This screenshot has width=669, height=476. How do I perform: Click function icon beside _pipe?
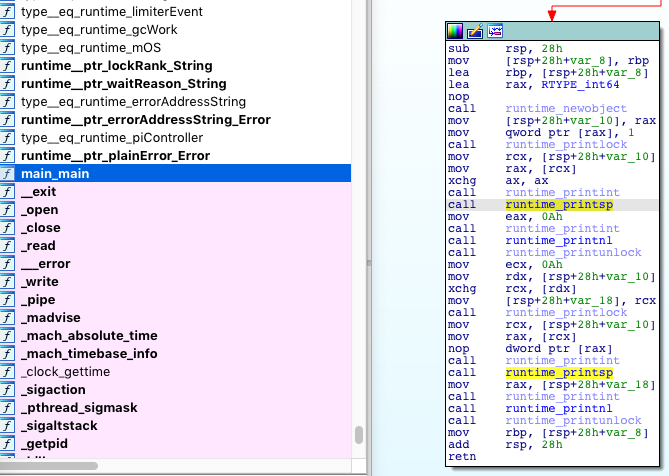(x=7, y=299)
